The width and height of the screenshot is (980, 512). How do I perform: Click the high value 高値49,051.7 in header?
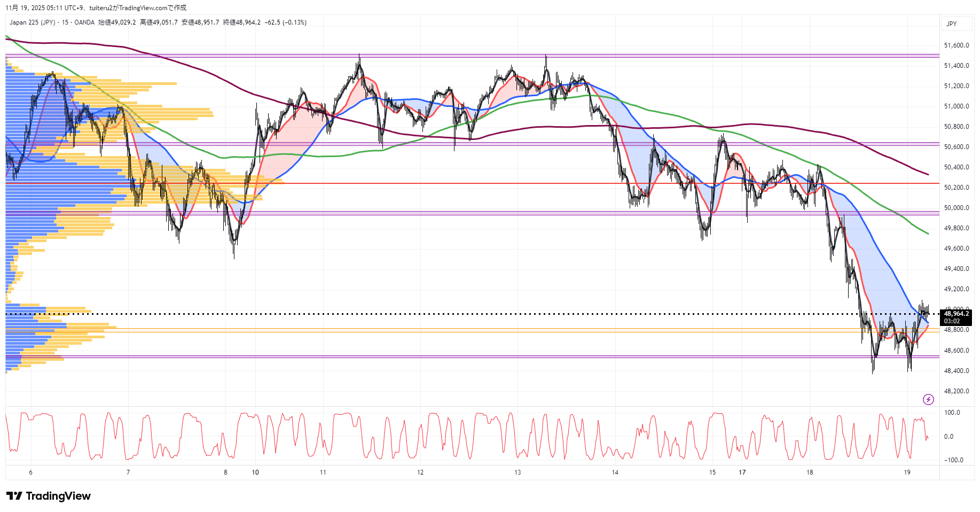tap(159, 22)
